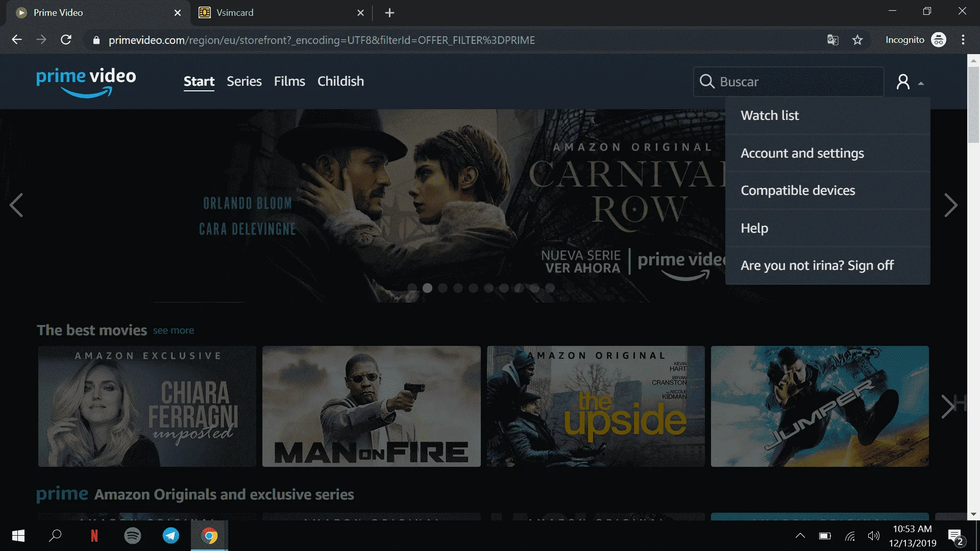980x551 pixels.
Task: Check battery status icon
Action: pos(825,536)
